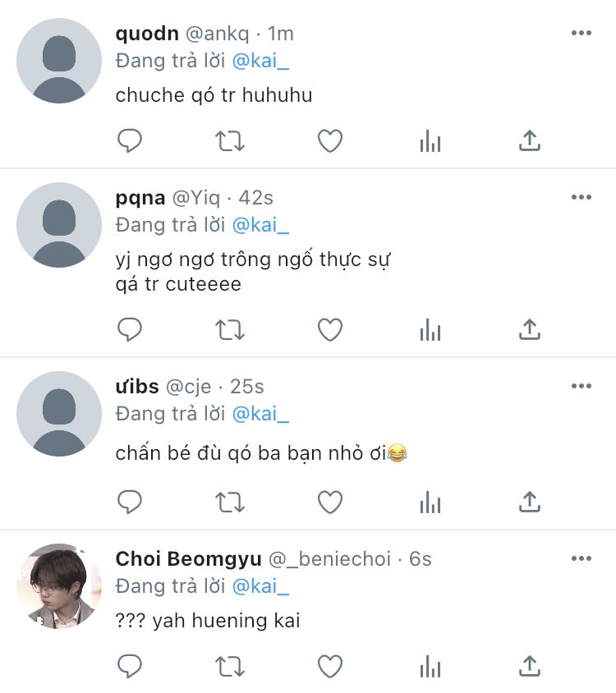View analytics for quodn's tweet
The width and height of the screenshot is (616, 693).
[430, 141]
